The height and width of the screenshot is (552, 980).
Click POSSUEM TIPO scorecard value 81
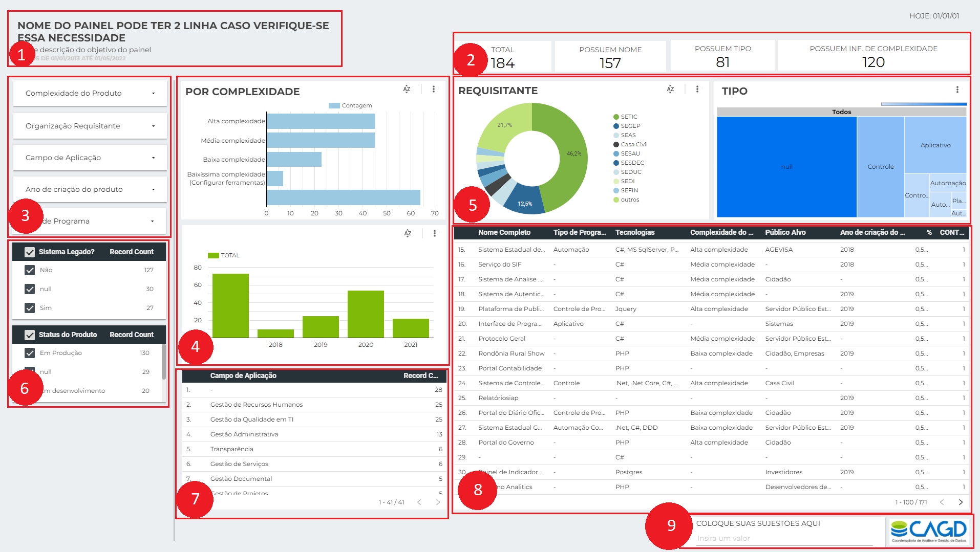click(722, 62)
